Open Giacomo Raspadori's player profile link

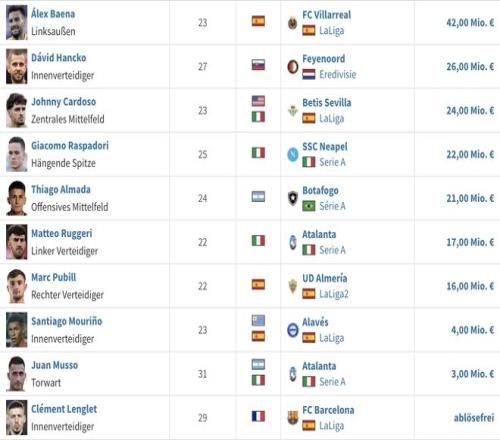70,146
